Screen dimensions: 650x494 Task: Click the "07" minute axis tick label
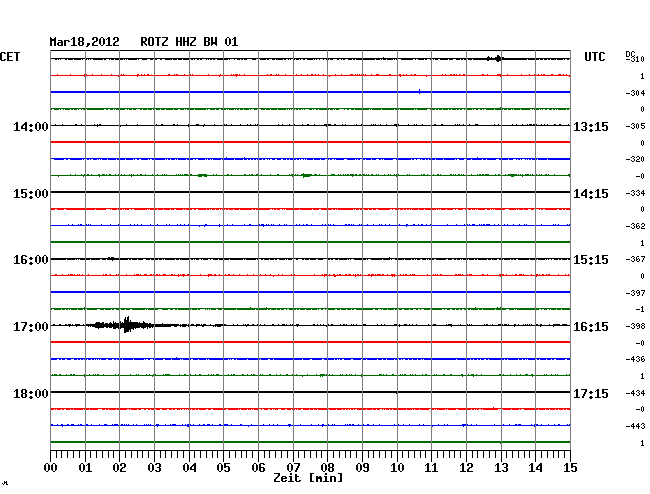pos(293,467)
